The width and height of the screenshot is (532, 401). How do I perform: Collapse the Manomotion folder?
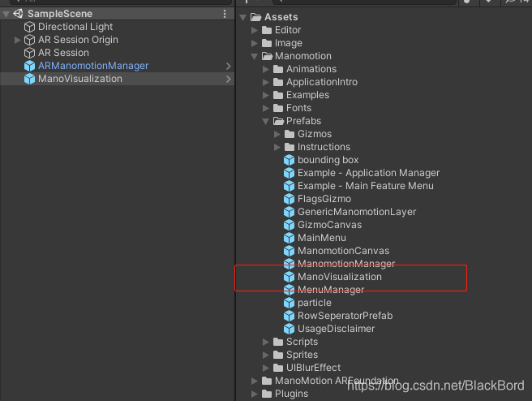(x=255, y=56)
